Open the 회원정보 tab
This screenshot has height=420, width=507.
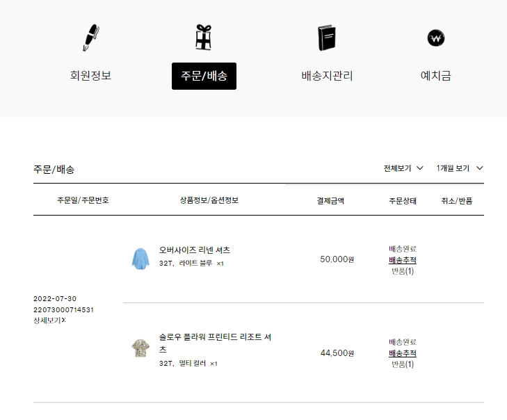click(90, 76)
